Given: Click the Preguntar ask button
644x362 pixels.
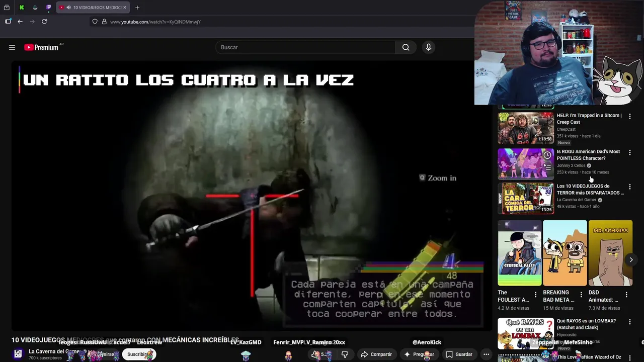Looking at the screenshot, I should click(x=419, y=354).
